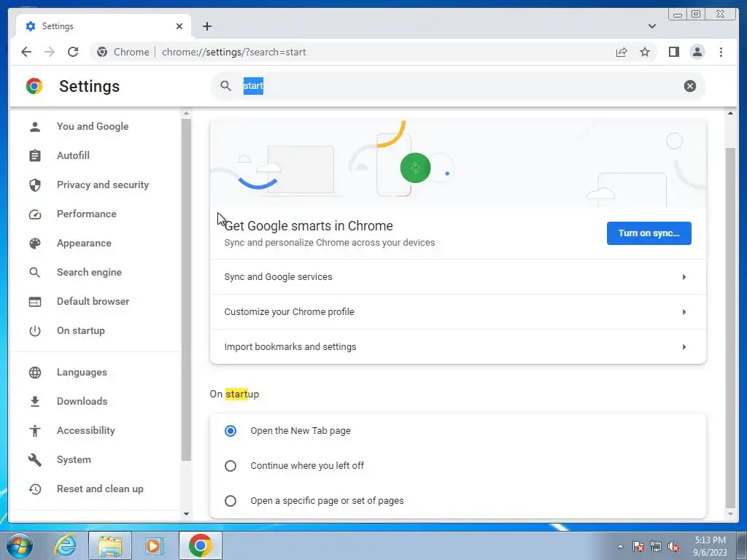
Task: Select Open a specific page or set
Action: click(230, 501)
